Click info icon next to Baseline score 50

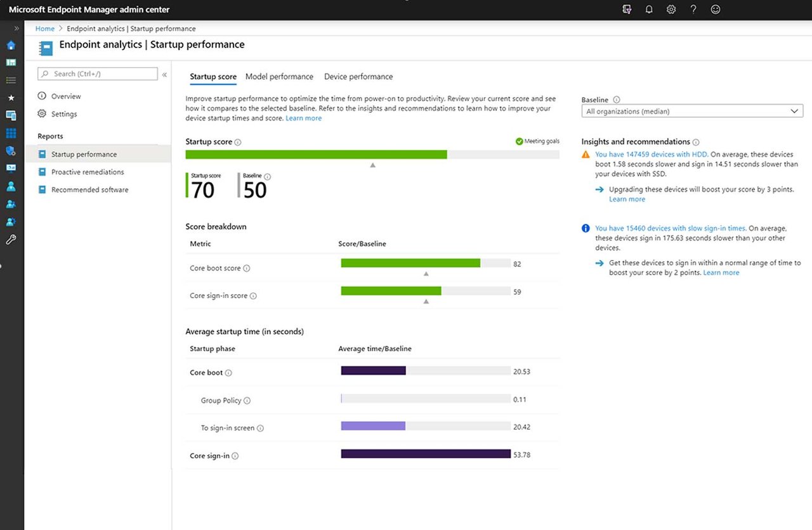(267, 177)
